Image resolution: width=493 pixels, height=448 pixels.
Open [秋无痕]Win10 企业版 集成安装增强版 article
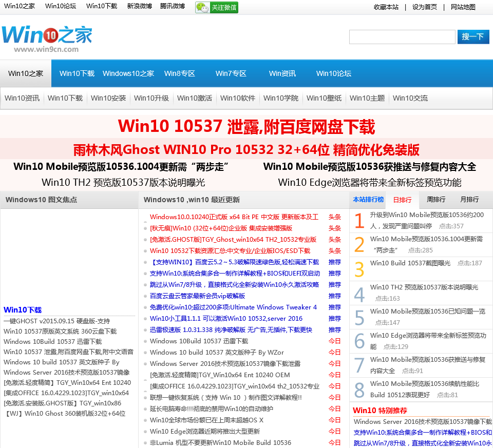(x=221, y=228)
